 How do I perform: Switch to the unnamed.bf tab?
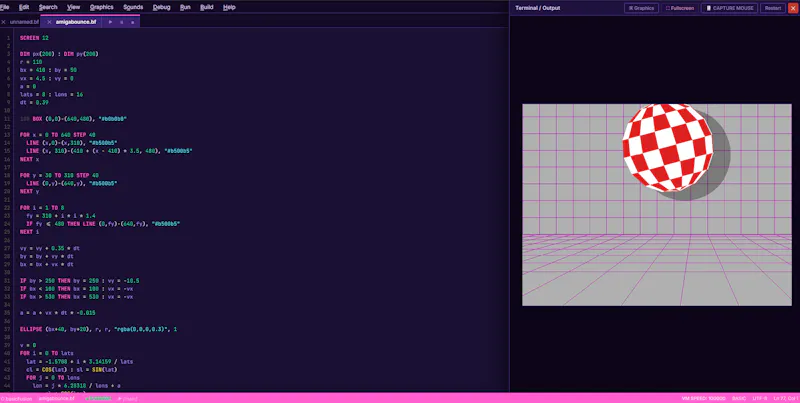tap(24, 22)
